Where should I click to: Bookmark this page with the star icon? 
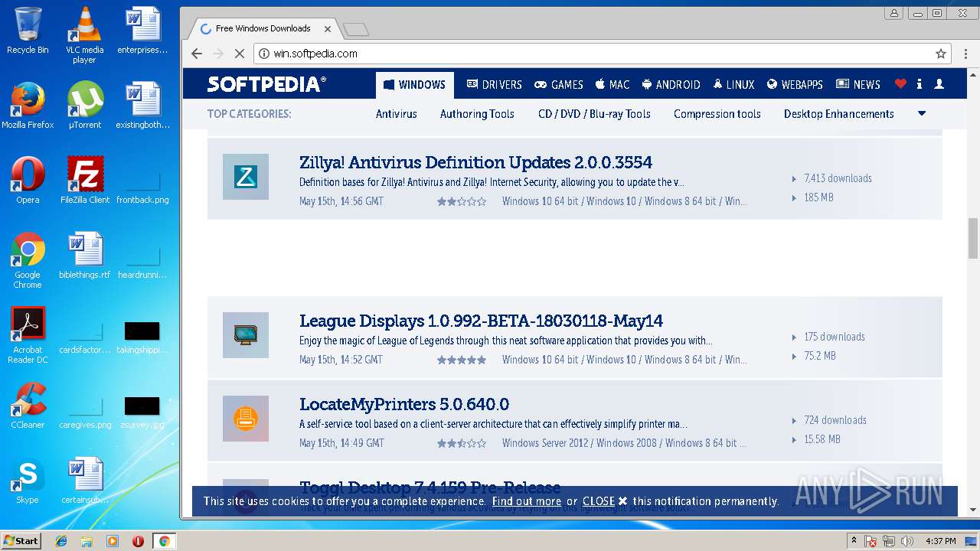coord(941,54)
